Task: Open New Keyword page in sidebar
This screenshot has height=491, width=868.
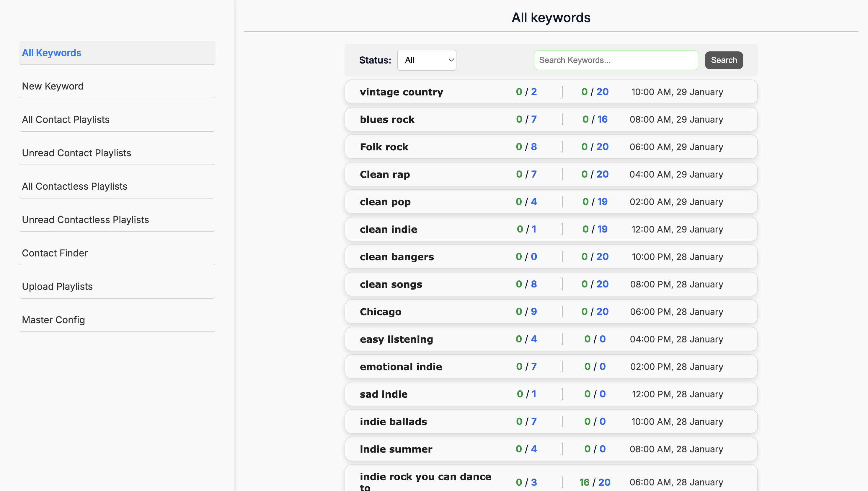Action: click(x=117, y=86)
